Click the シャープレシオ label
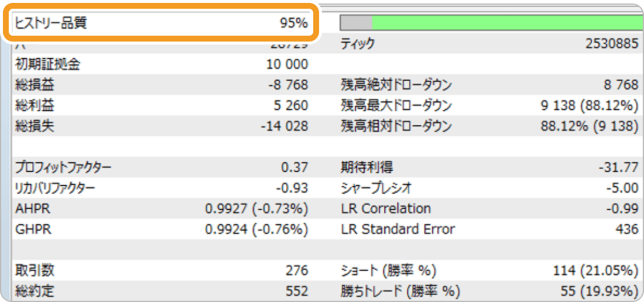This screenshot has height=302, width=644. [x=376, y=188]
